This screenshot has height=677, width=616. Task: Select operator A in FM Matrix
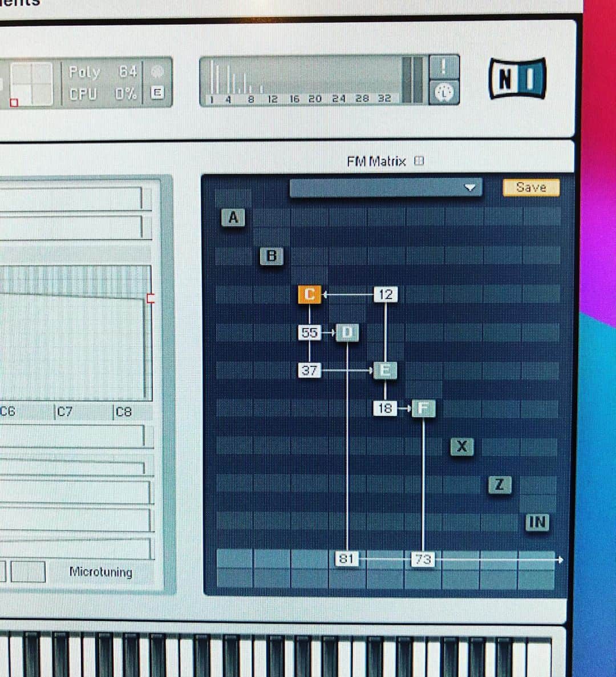tap(233, 217)
